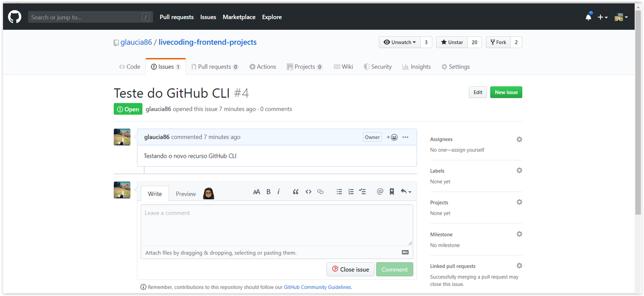Click the avatar beside the first comment
This screenshot has width=644, height=296.
pos(122,137)
